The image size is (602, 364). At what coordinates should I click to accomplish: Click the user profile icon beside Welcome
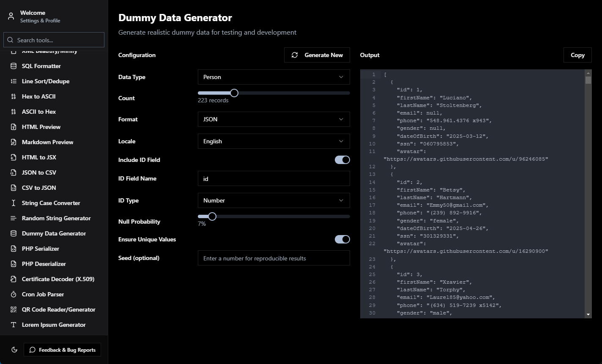click(x=11, y=16)
